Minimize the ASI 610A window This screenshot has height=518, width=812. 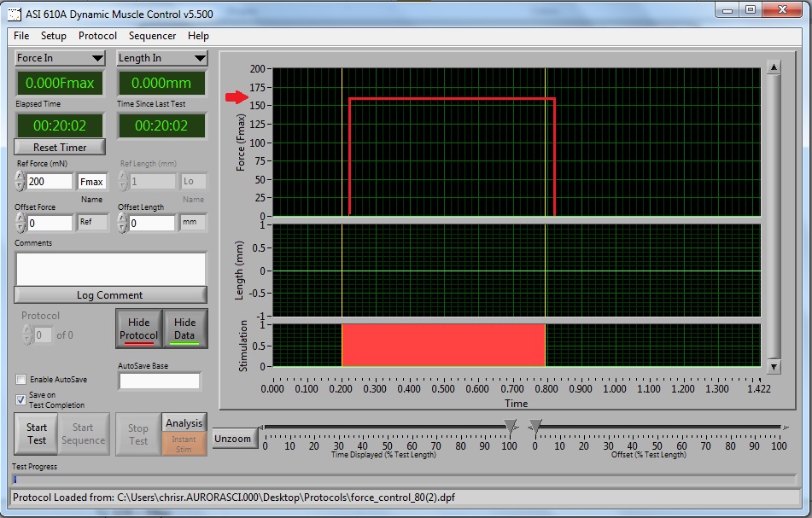727,10
